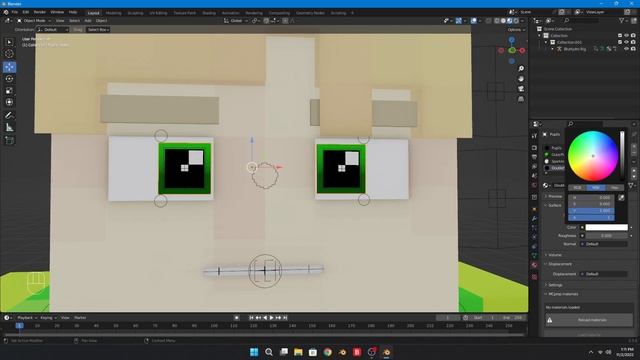
Task: Hide Collection.001 with its eye icon
Action: point(627,42)
